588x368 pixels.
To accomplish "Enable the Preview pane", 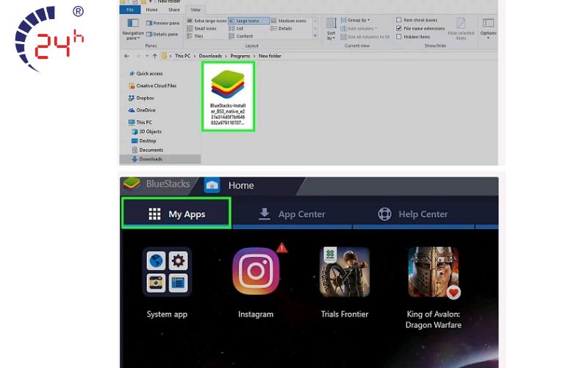I will tap(162, 23).
